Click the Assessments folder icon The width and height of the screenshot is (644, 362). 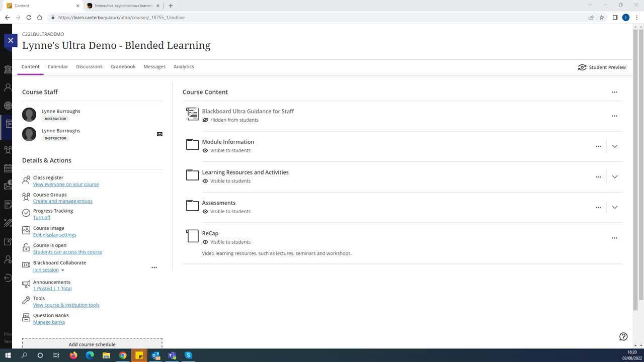pos(192,206)
